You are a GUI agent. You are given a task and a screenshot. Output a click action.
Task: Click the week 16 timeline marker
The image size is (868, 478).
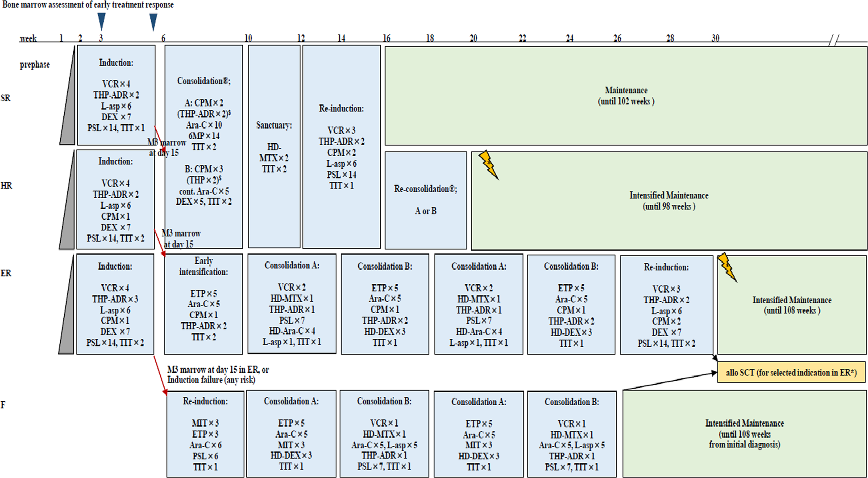[386, 38]
